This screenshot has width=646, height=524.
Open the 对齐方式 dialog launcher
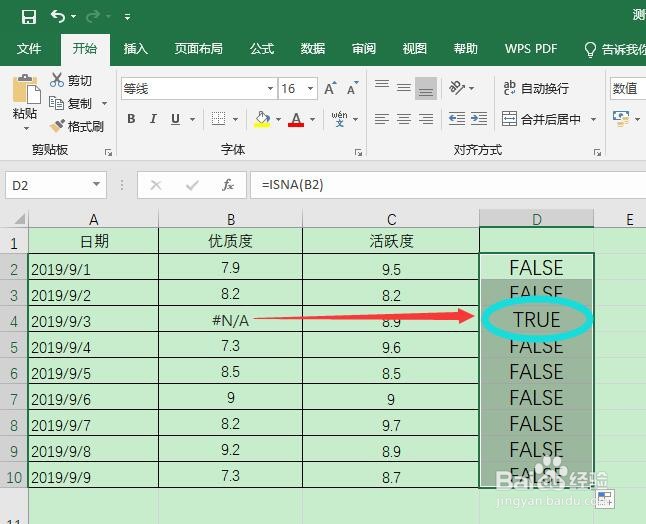tap(597, 153)
